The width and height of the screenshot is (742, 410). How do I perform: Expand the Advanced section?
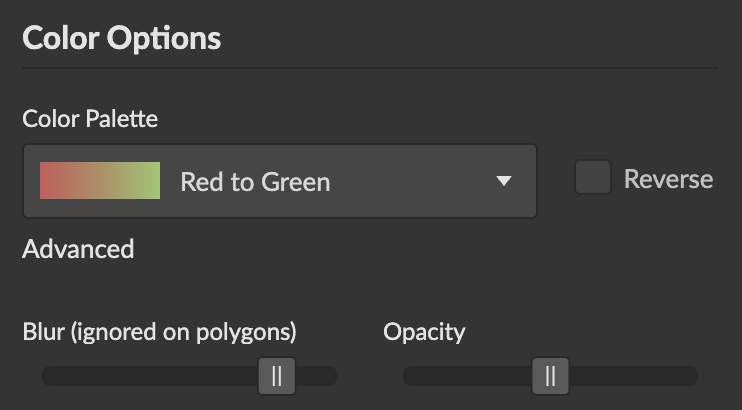tap(78, 249)
